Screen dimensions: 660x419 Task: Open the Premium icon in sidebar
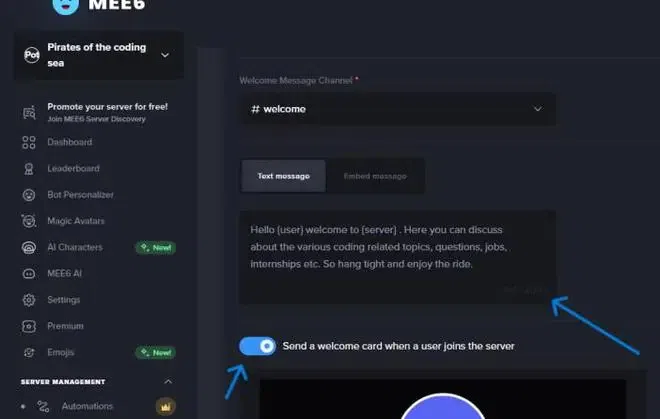[x=29, y=326]
